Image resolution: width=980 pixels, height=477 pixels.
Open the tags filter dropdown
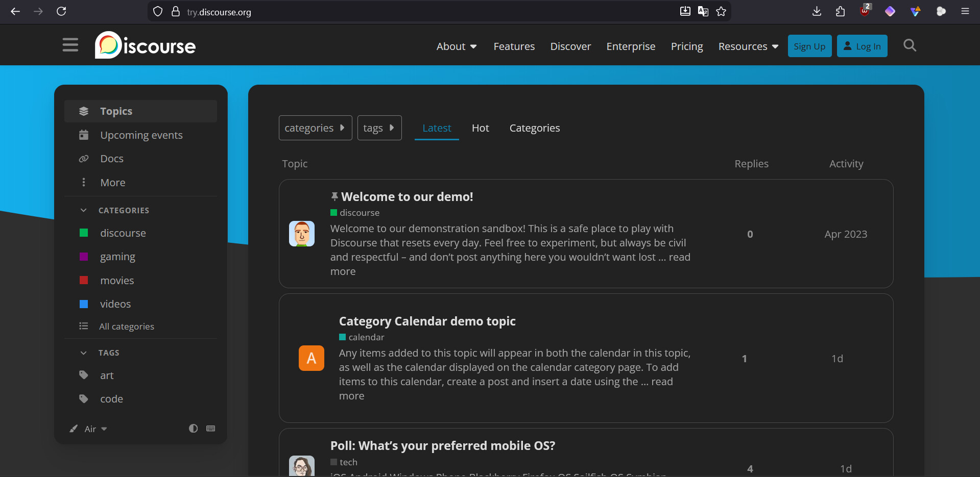pos(379,128)
